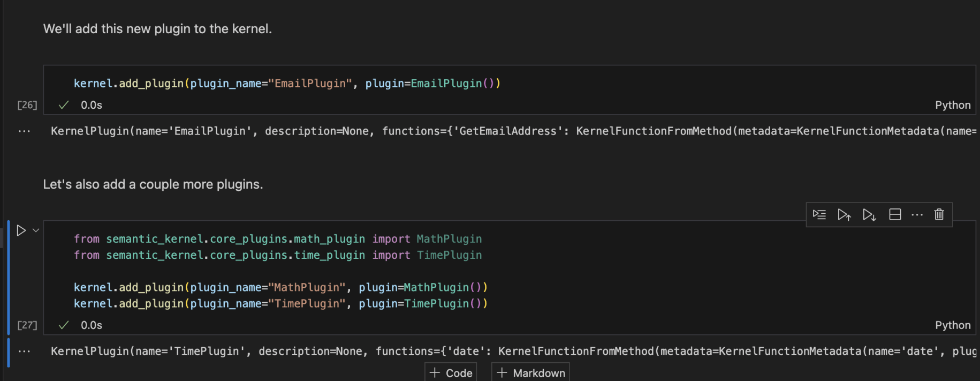Viewport: 980px width, 381px height.
Task: Open run options chevron beside run button
Action: coord(36,230)
